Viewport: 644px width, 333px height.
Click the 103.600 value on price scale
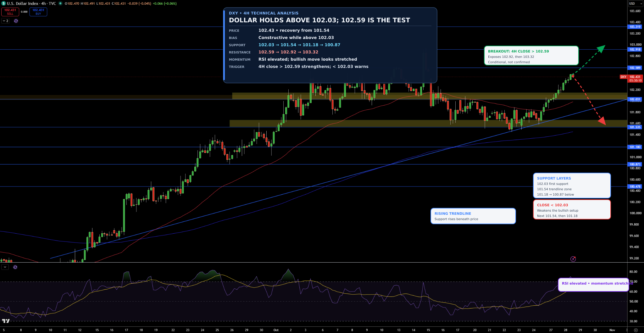635,11
